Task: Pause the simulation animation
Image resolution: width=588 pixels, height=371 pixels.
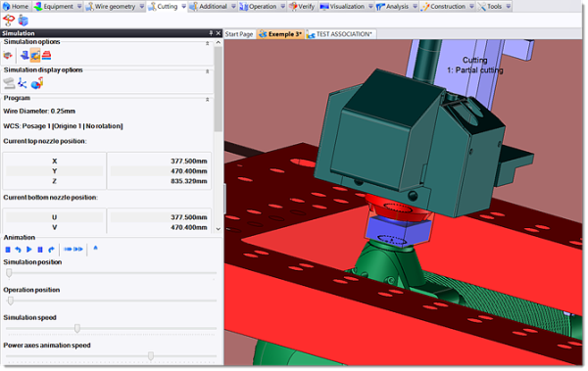Action: (x=40, y=250)
